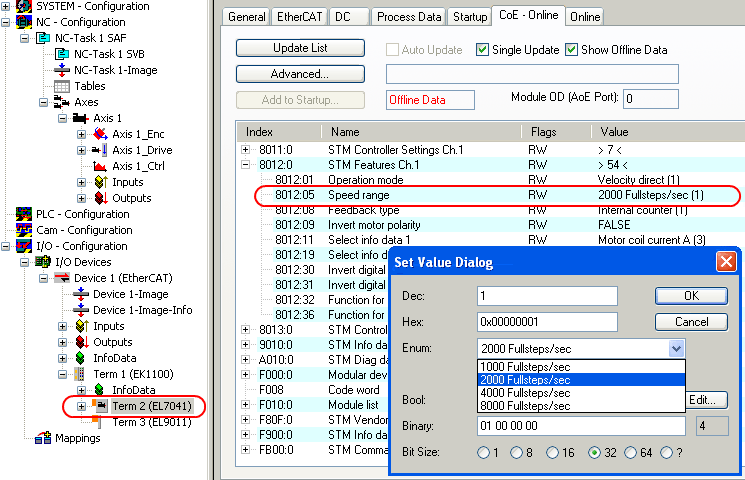
Task: Select the NC - Configuration tree icon
Action: point(24,22)
